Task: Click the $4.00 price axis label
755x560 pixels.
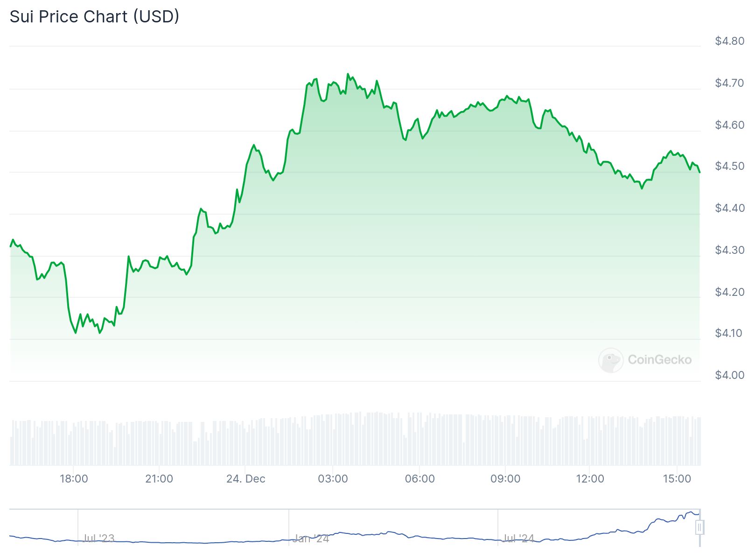Action: [729, 375]
